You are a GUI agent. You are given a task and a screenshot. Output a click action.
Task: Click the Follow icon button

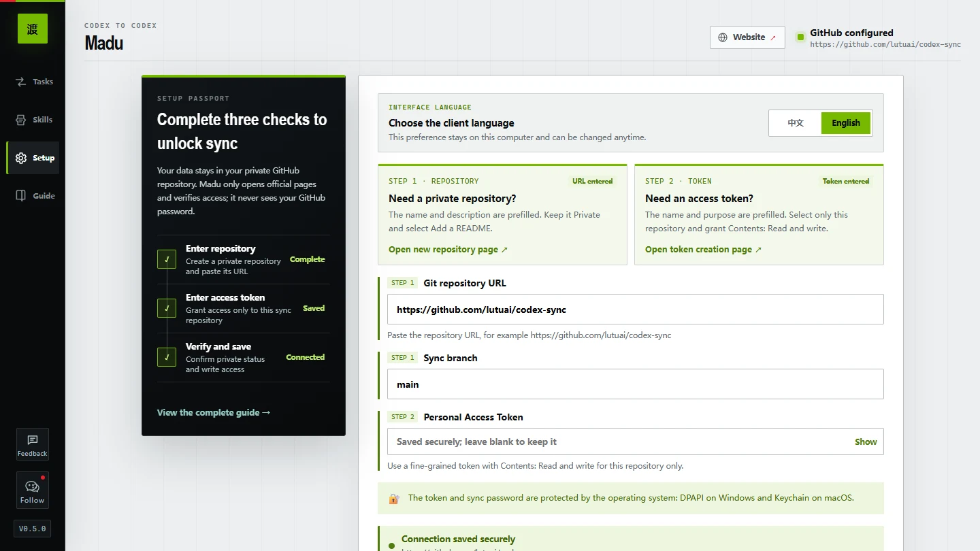33,490
